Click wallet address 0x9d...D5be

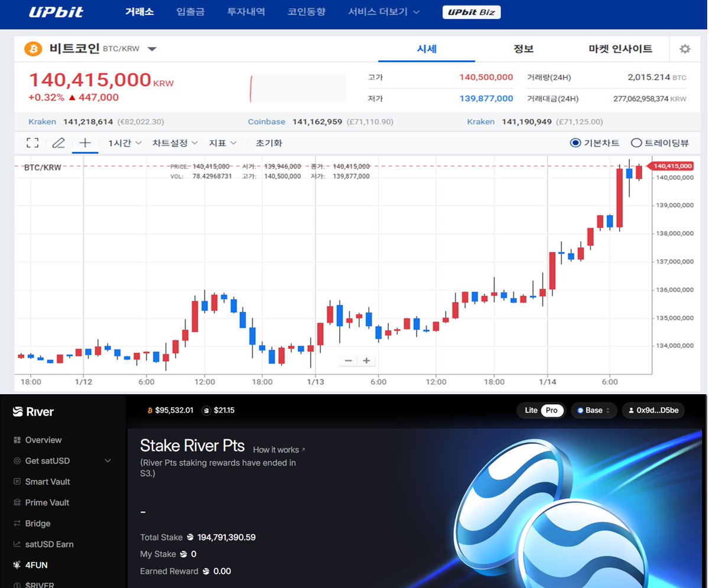[653, 410]
